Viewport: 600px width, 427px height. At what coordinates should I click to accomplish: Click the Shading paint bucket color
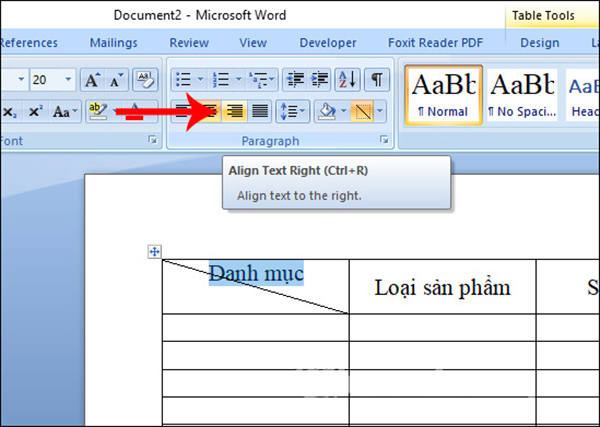click(324, 111)
